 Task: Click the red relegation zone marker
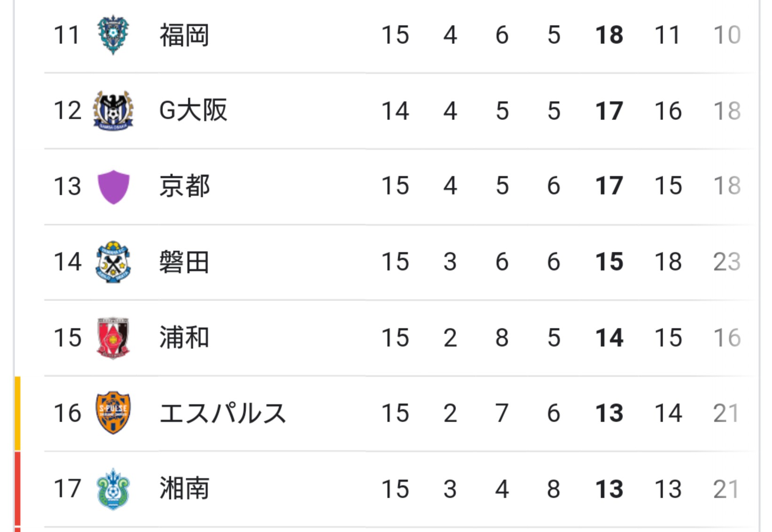pos(17,491)
